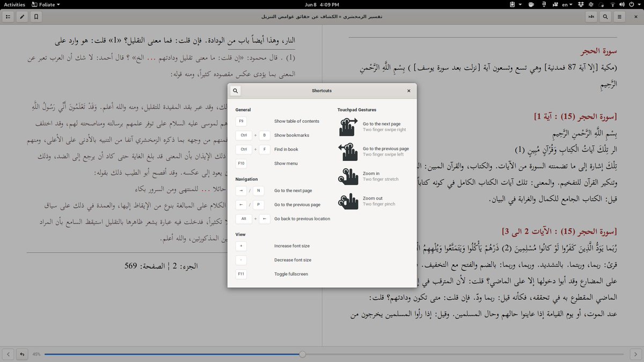Viewport: 644px width, 362px height.
Task: Click two finger swipe right gesture icon
Action: coord(348,127)
